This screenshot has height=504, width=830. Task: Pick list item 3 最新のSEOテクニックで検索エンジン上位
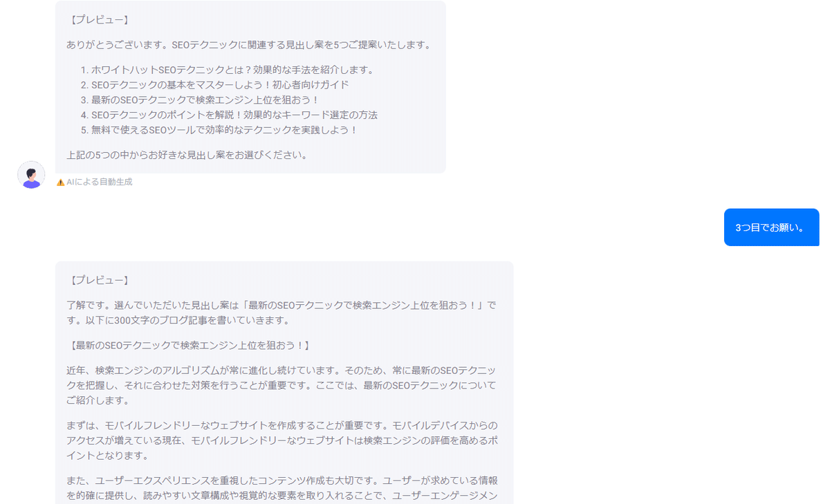200,100
